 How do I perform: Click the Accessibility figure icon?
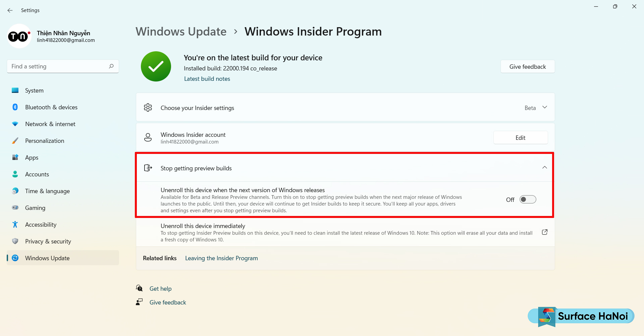click(15, 224)
